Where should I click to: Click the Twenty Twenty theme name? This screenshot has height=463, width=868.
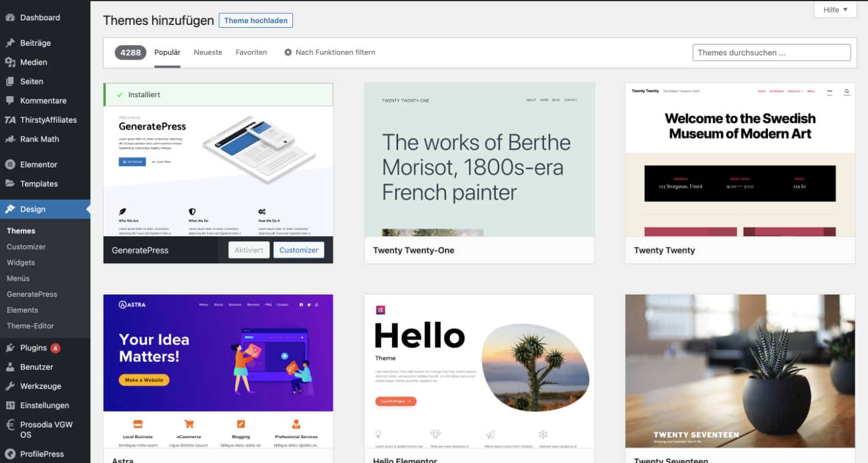pos(664,250)
